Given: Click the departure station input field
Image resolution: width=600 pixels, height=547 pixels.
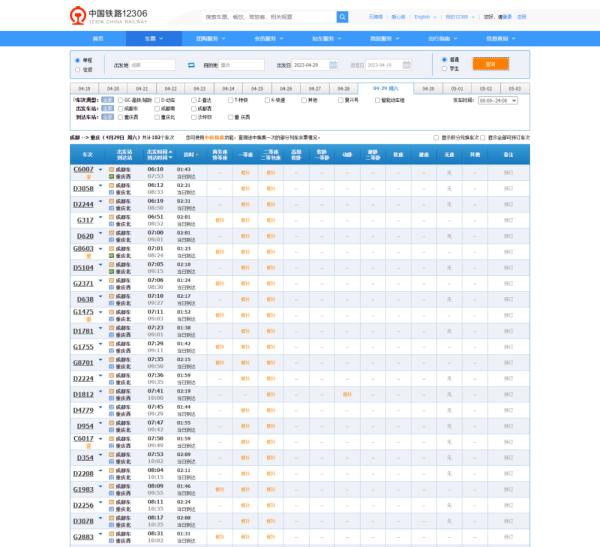Looking at the screenshot, I should click(153, 64).
